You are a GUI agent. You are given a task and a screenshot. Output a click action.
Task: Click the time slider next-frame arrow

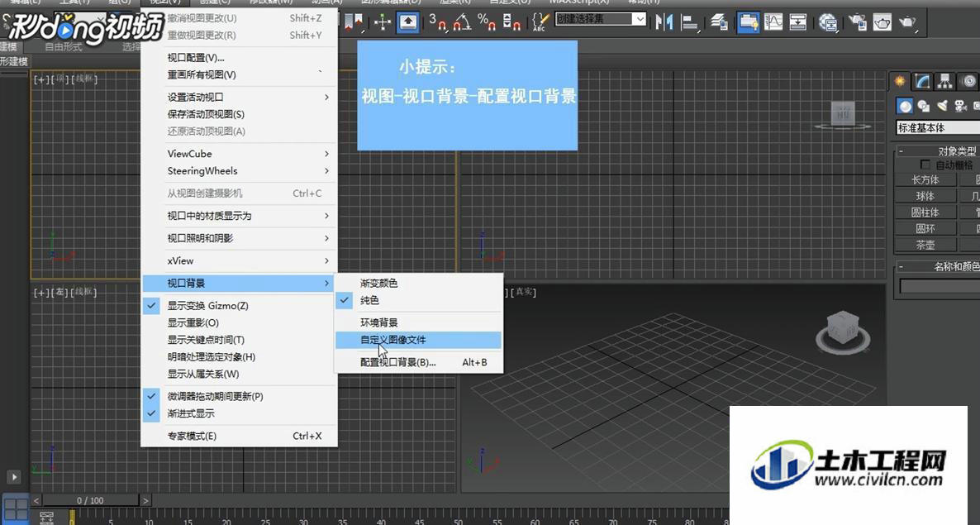pos(145,501)
